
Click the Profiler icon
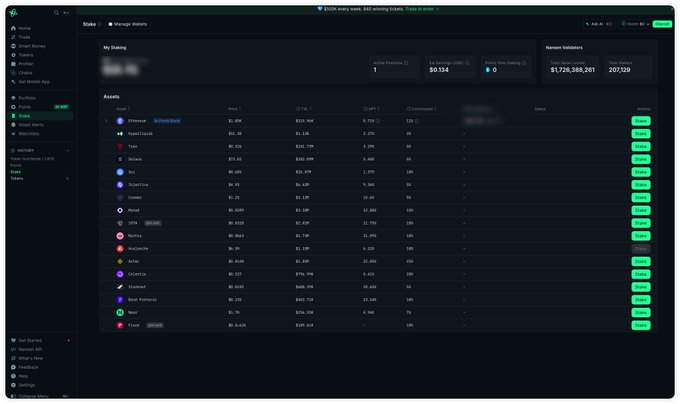click(13, 64)
